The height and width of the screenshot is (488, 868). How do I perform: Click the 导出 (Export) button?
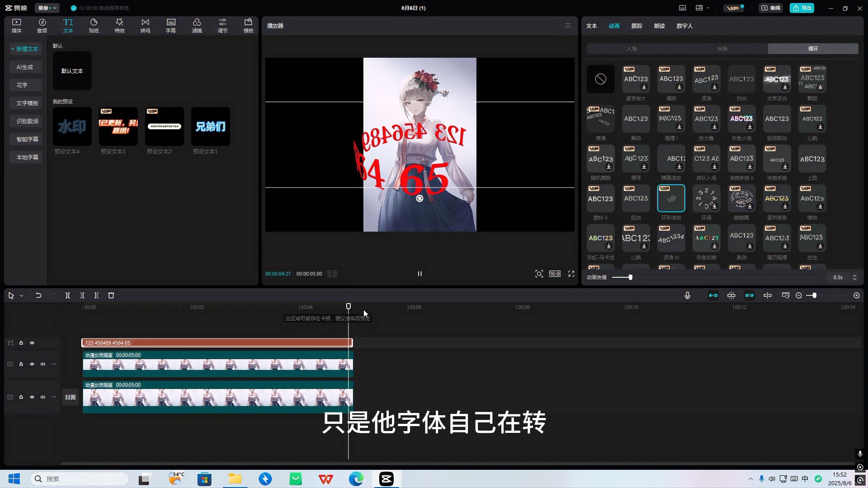802,8
